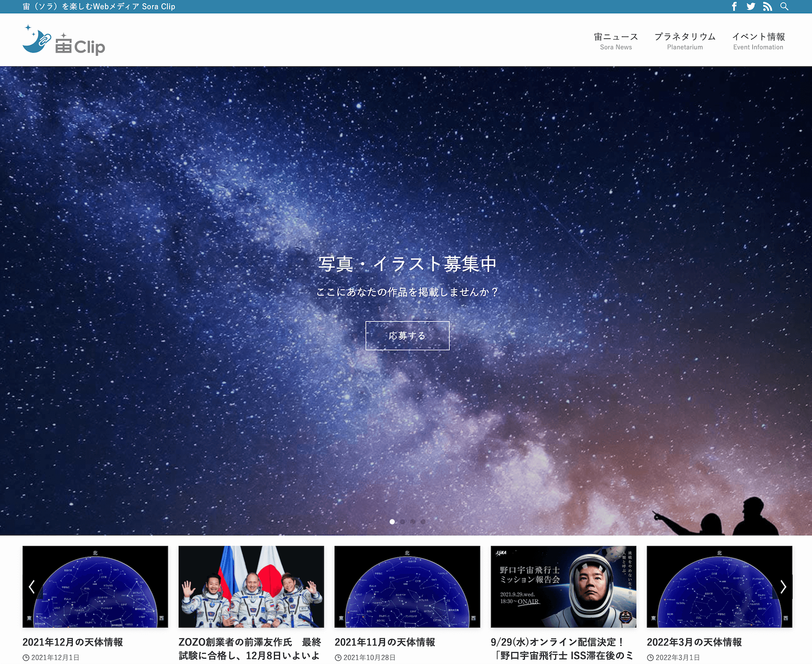The width and height of the screenshot is (812, 664).
Task: Open the プラネタリウム Planetarium menu
Action: [x=685, y=41]
